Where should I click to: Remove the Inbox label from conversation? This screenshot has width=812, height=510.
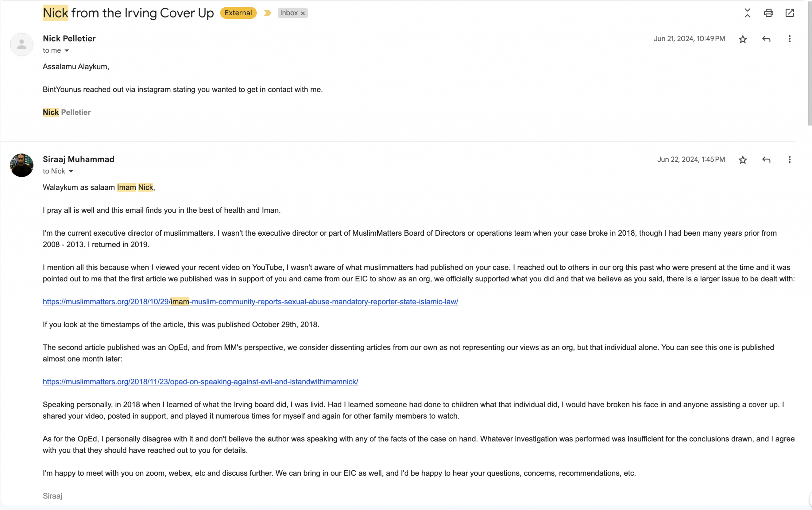click(303, 14)
